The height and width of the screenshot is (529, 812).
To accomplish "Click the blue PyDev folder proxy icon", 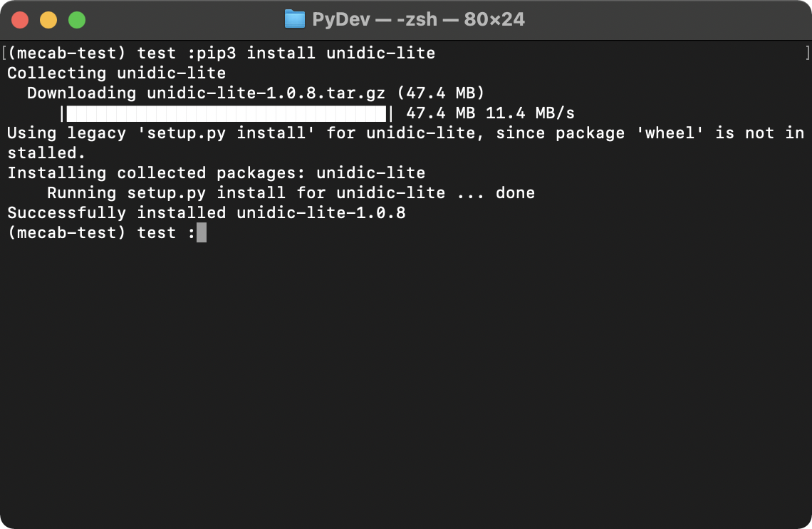I will pos(295,19).
